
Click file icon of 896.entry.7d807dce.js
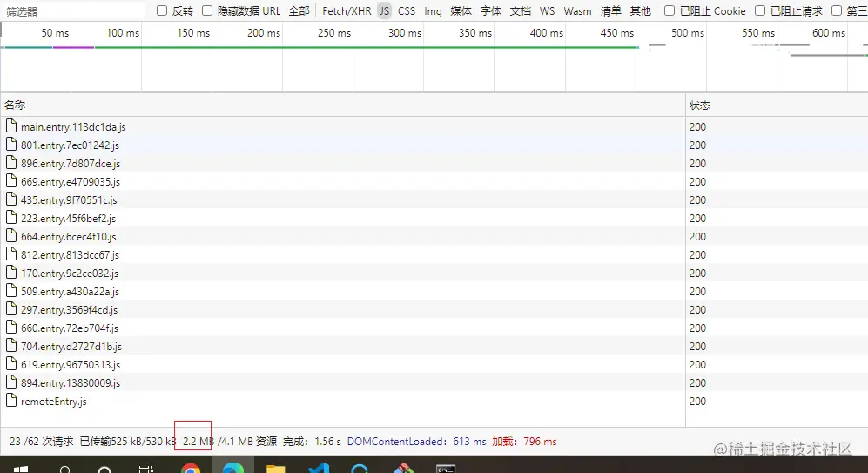(11, 163)
